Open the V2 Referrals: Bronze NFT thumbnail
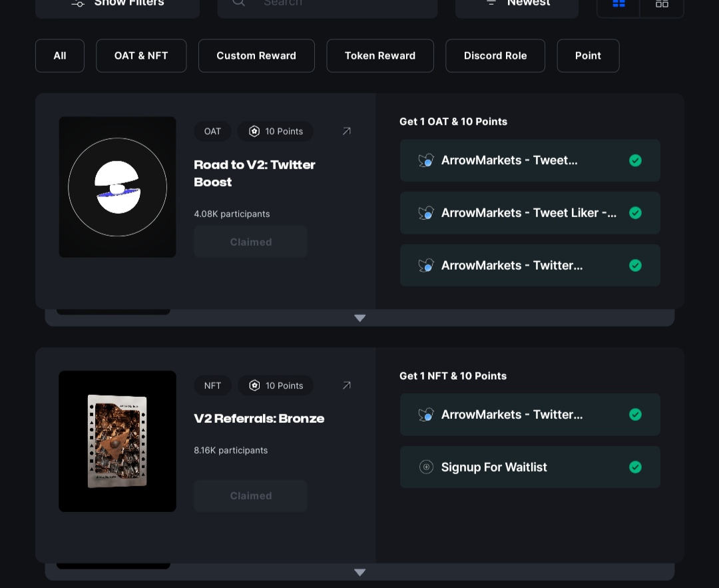Viewport: 719px width, 588px height. click(117, 441)
